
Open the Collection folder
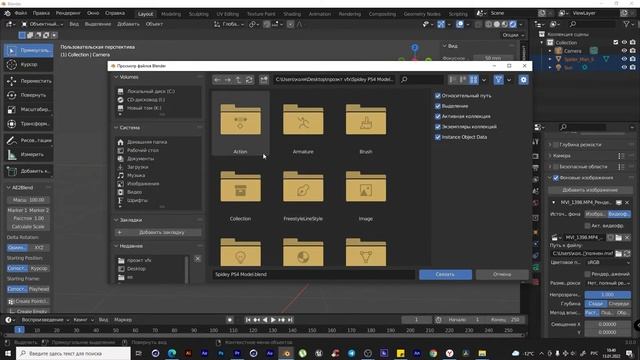[240, 190]
